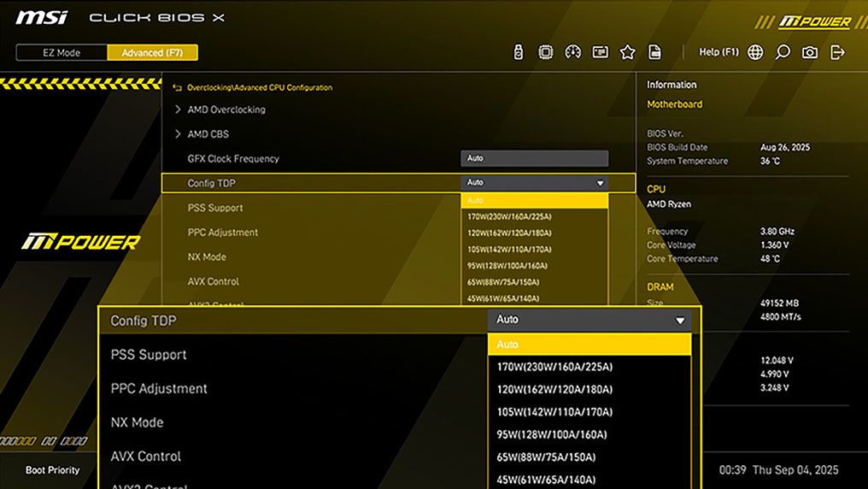The image size is (868, 489).
Task: Select the AMD Overclocking menu entry
Action: point(226,109)
